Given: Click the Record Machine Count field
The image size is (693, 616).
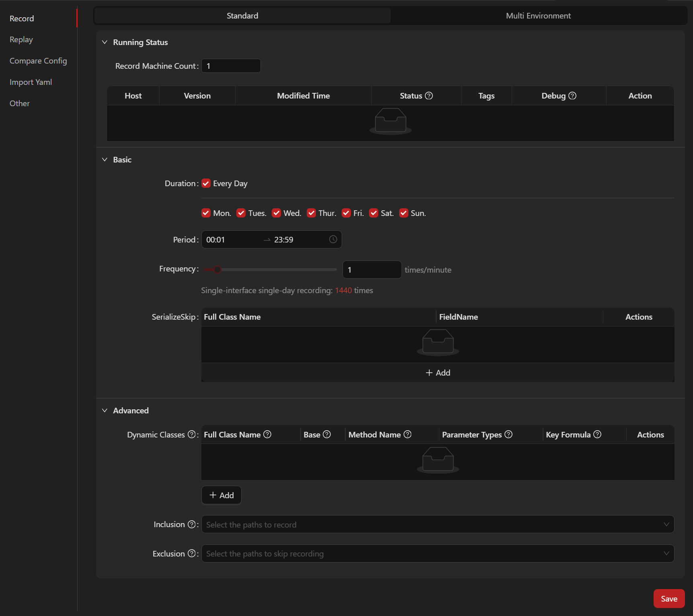Looking at the screenshot, I should pos(231,66).
